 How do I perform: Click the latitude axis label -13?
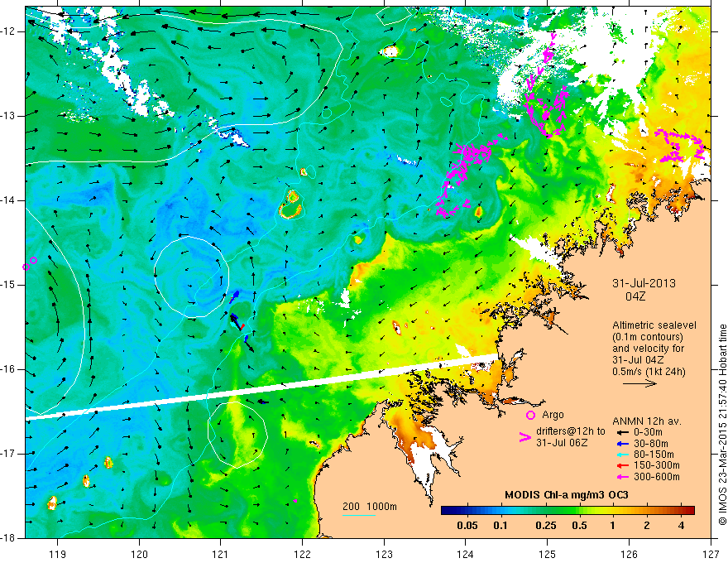8,116
